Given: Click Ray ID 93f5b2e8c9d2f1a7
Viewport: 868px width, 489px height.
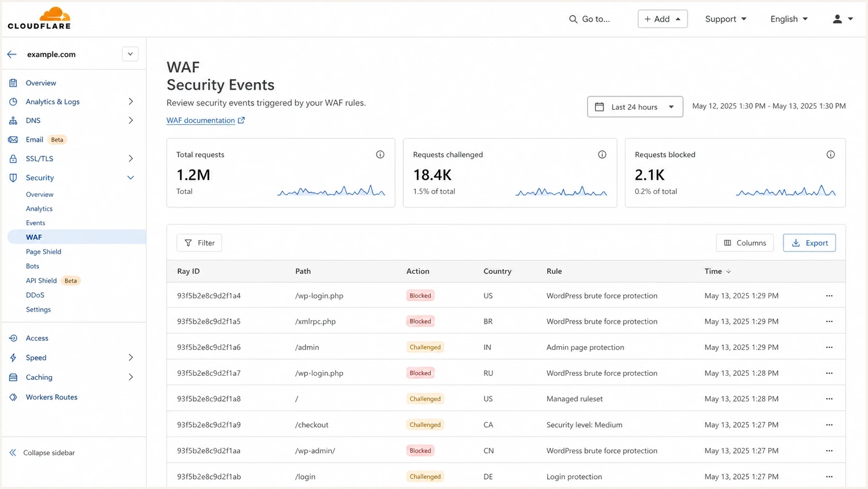Looking at the screenshot, I should [209, 373].
